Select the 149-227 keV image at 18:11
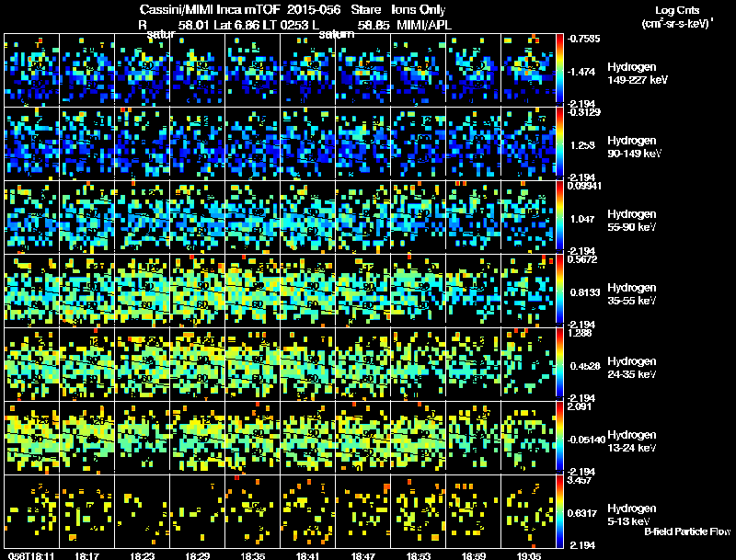Viewport: 736px width, 560px height. coord(32,69)
